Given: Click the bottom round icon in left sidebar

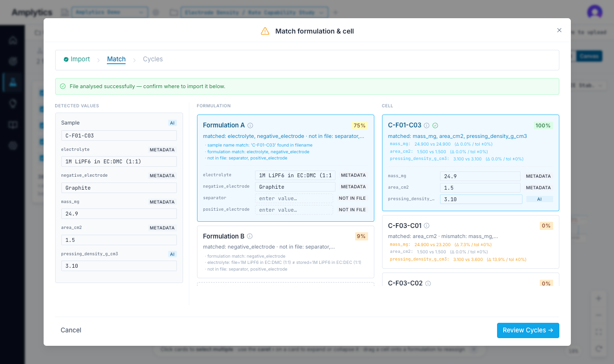Looking at the screenshot, I should (x=13, y=146).
